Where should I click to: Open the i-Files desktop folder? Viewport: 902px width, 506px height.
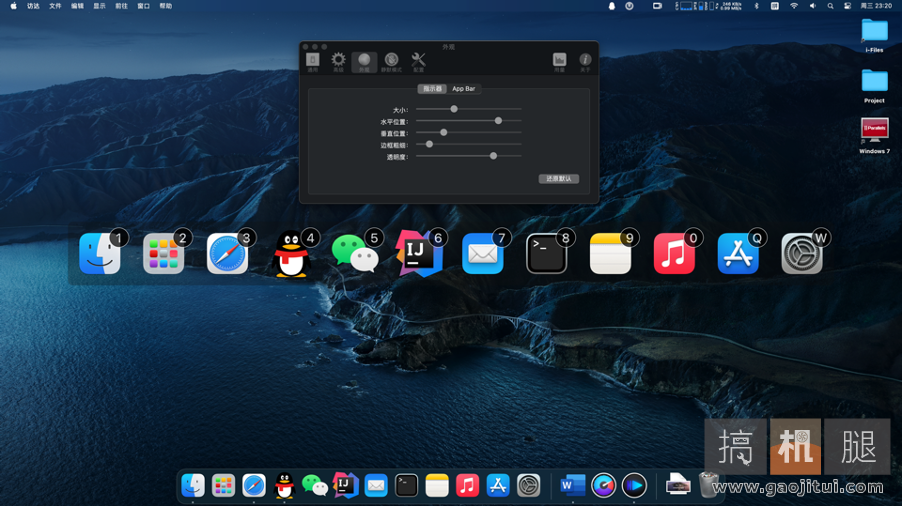(874, 35)
